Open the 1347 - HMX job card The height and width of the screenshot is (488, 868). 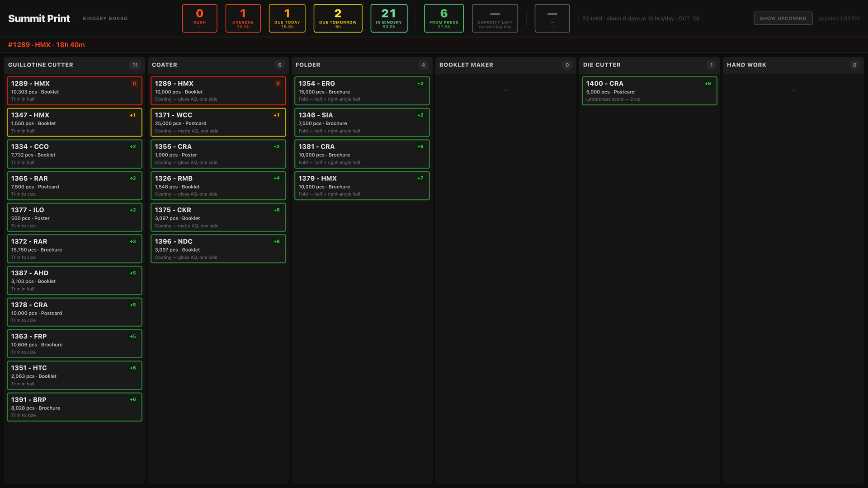75,122
